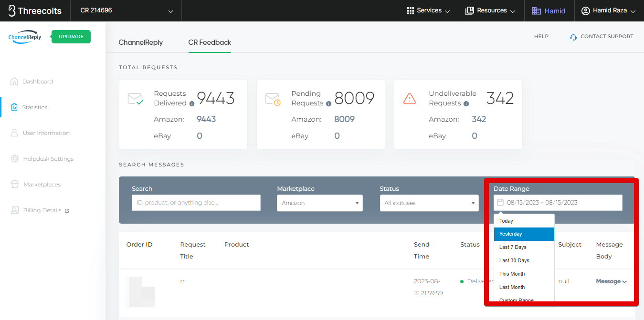This screenshot has width=644, height=320.
Task: Select Today from the date range list
Action: coord(524,221)
